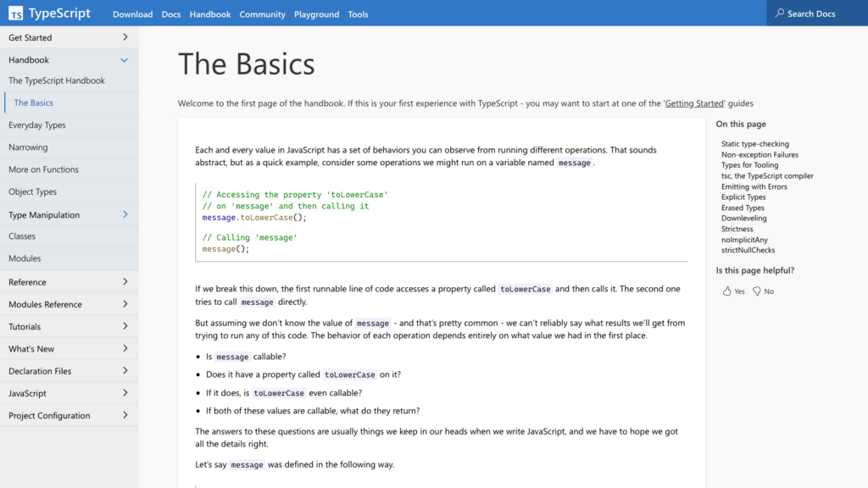Jump to tsc, the TypeScript compiler

pos(767,176)
